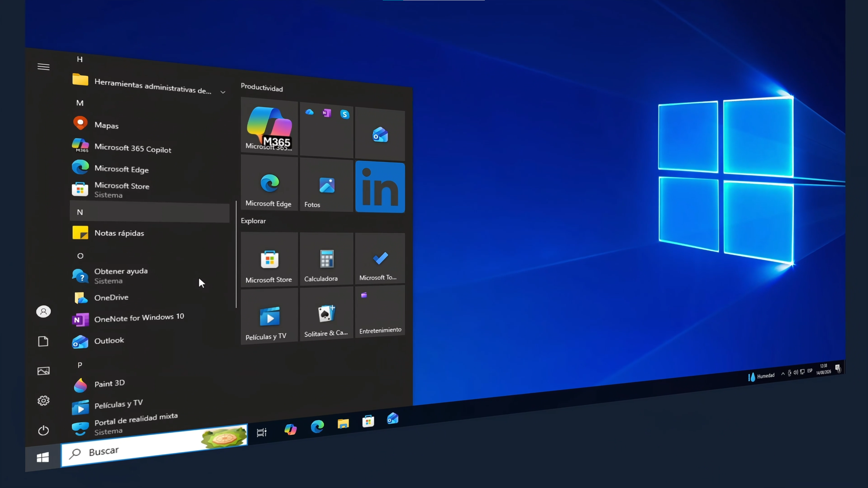This screenshot has height=488, width=868.
Task: Click the Copilot icon on the taskbar
Action: 291,429
